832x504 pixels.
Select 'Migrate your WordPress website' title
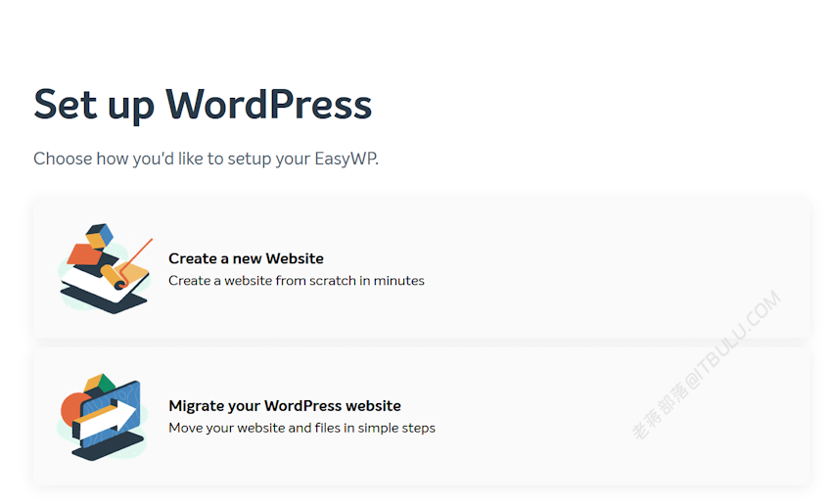[x=285, y=406]
